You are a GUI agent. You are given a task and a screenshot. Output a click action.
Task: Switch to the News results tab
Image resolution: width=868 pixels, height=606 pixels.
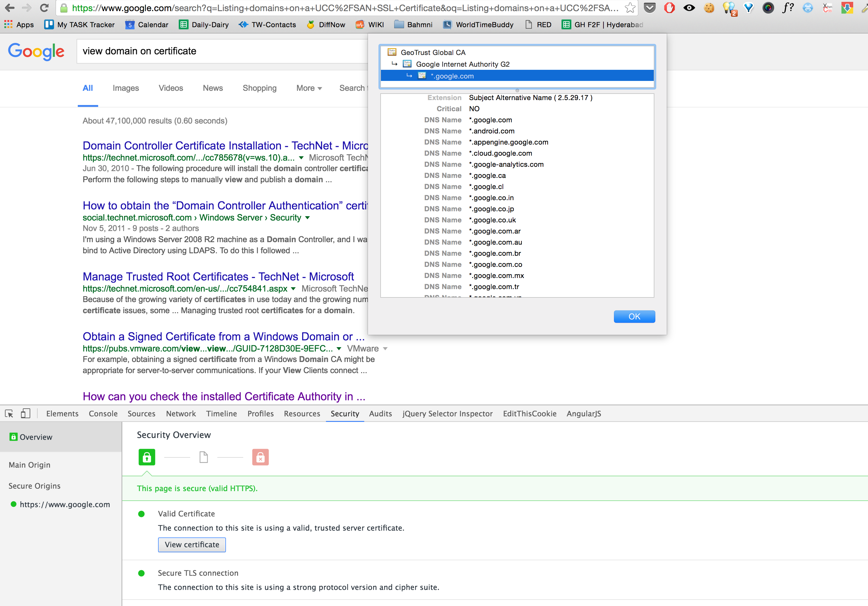[212, 88]
